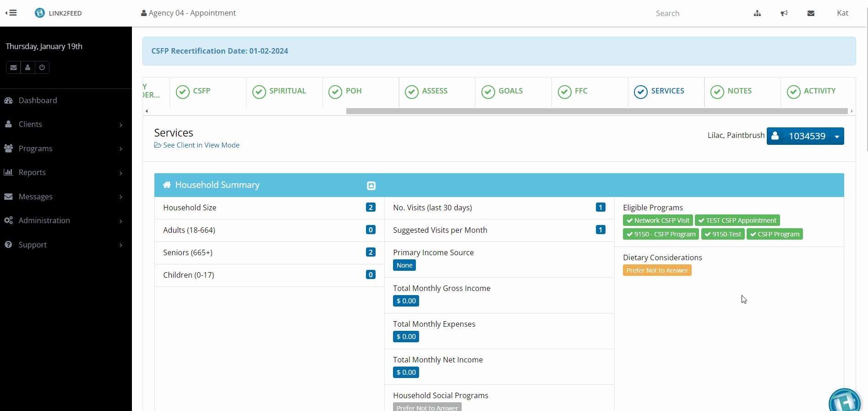Viewport: 868px width, 411px height.
Task: Switch to the GOALS tab
Action: point(510,91)
